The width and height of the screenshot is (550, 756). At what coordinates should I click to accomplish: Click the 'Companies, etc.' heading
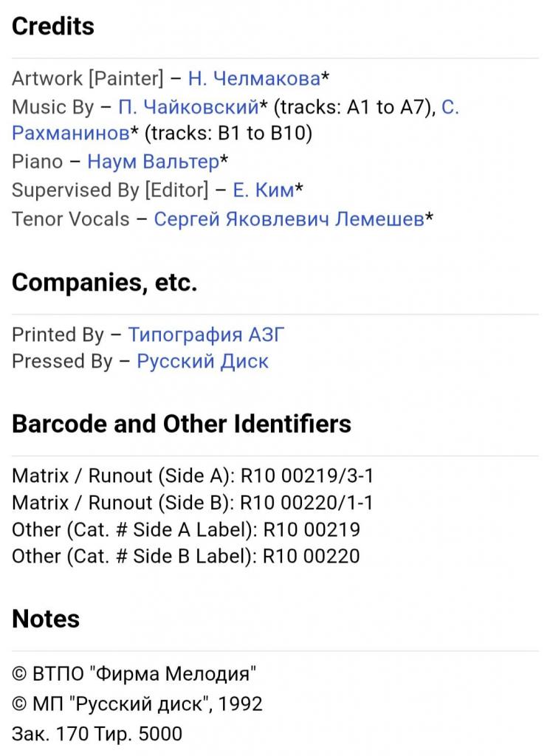(104, 283)
